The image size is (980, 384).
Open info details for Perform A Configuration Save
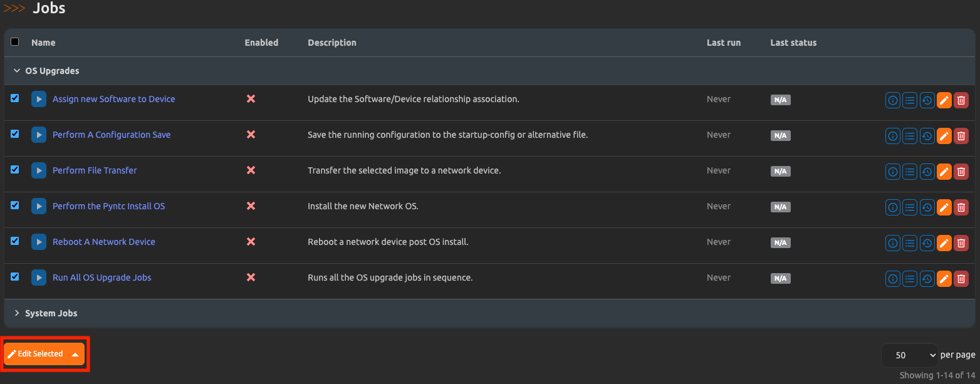(892, 136)
